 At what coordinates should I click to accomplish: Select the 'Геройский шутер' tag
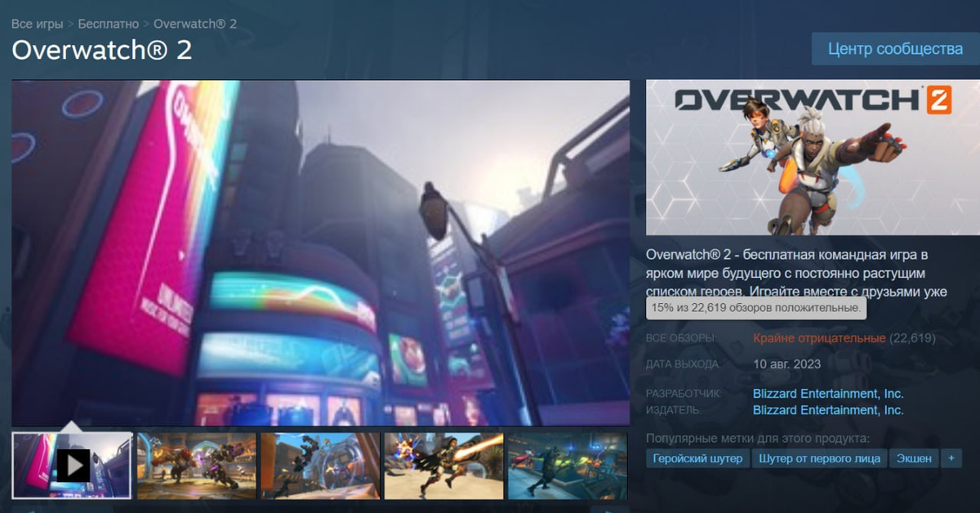point(697,458)
